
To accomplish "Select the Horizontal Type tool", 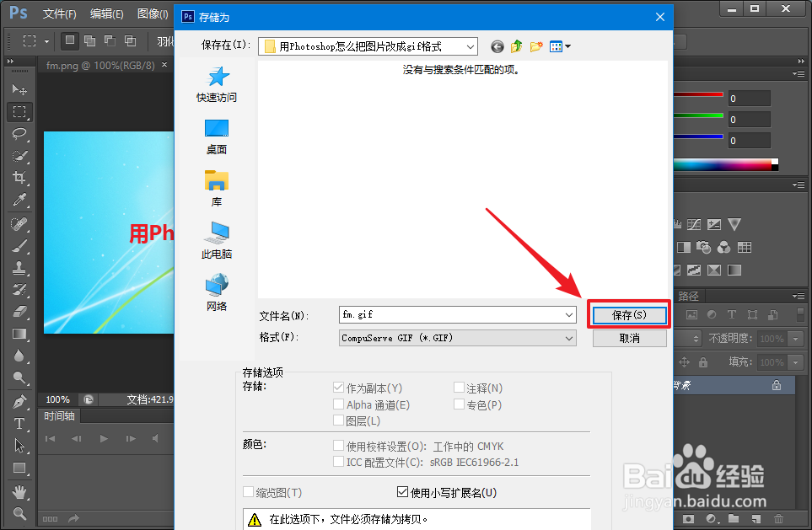I will click(x=19, y=423).
